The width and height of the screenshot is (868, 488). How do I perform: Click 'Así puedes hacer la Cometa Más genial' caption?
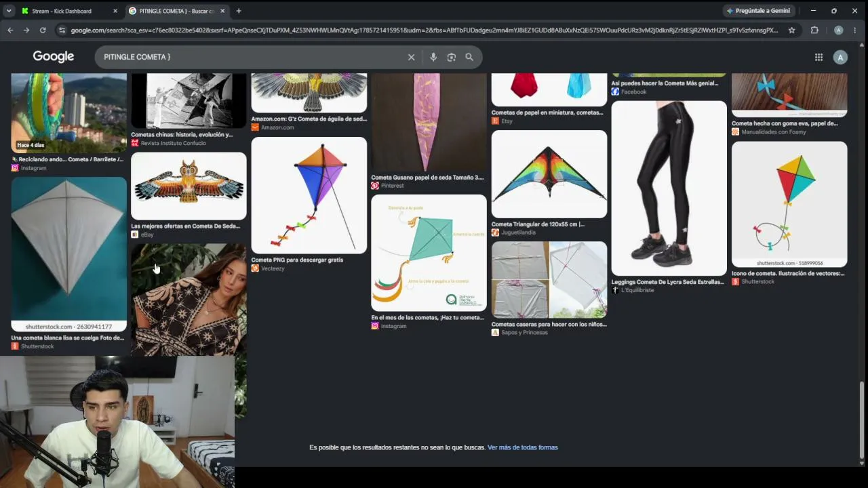click(665, 83)
